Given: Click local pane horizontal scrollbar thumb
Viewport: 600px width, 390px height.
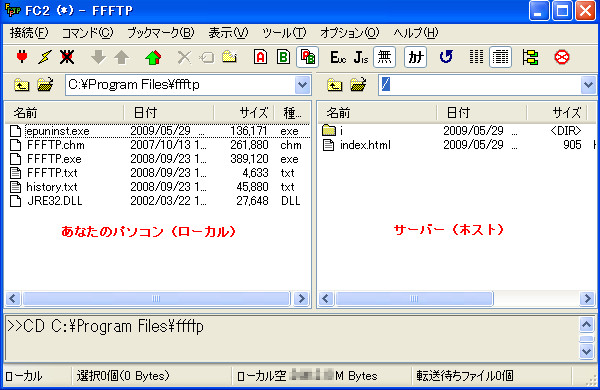Looking at the screenshot, I should [x=156, y=299].
